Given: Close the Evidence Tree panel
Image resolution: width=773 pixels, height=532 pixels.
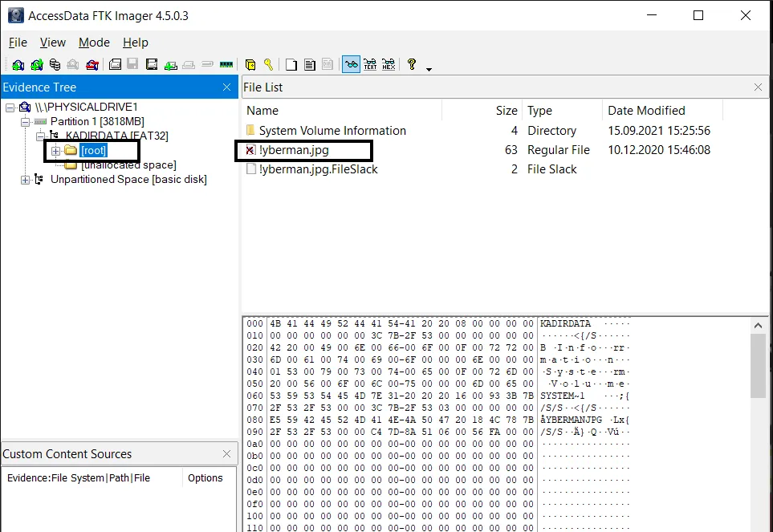Looking at the screenshot, I should tap(227, 87).
